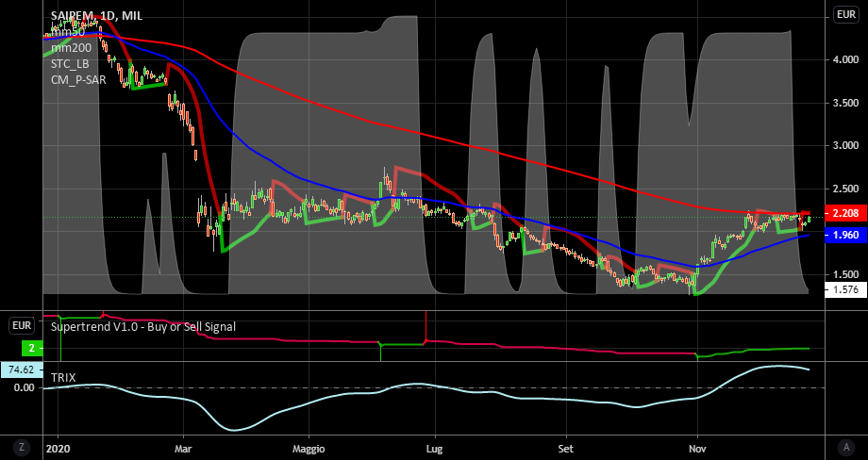Click the Set time axis label
Viewport: 868px width, 460px height.
566,449
